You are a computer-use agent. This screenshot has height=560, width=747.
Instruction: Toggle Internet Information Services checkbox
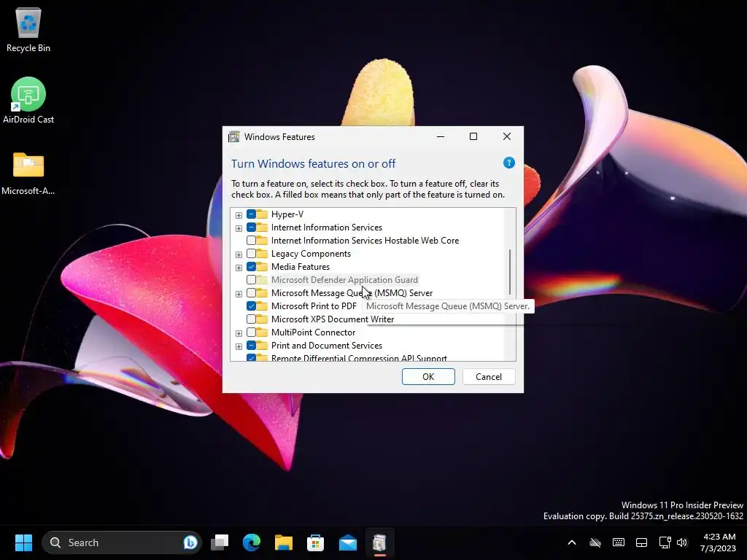click(251, 227)
